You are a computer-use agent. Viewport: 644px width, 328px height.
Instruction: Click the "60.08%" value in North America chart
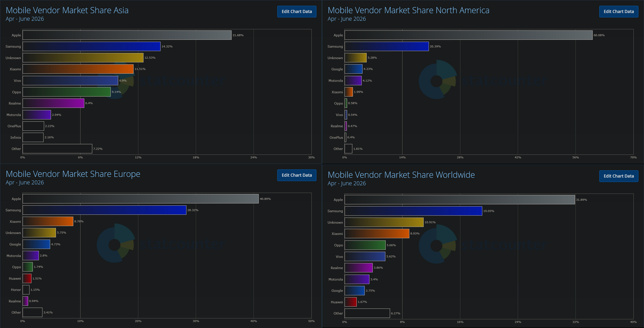[x=599, y=35]
